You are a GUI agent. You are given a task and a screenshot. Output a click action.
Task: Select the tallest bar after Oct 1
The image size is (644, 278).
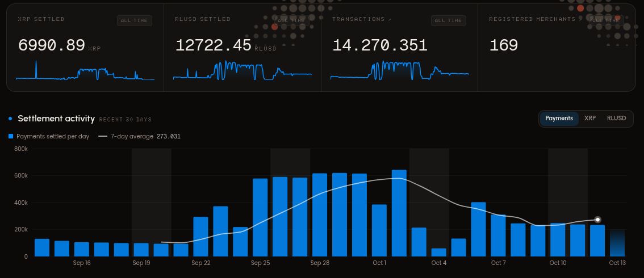click(x=399, y=213)
